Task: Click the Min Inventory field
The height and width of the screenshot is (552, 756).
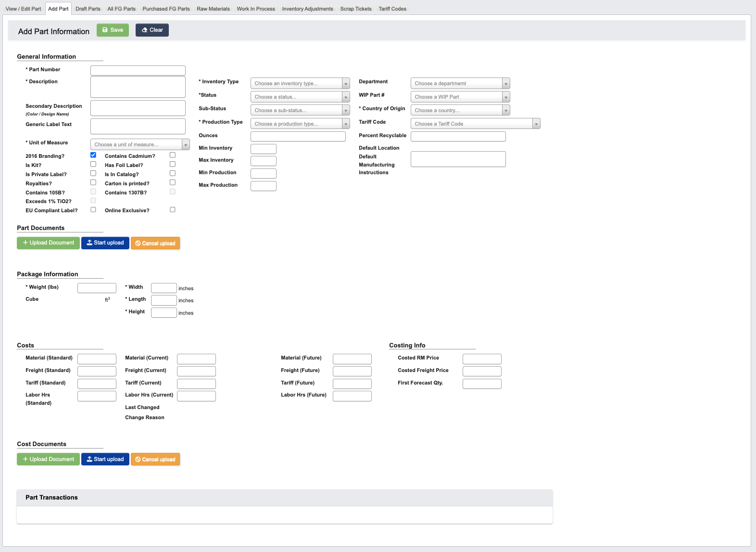Action: 264,149
